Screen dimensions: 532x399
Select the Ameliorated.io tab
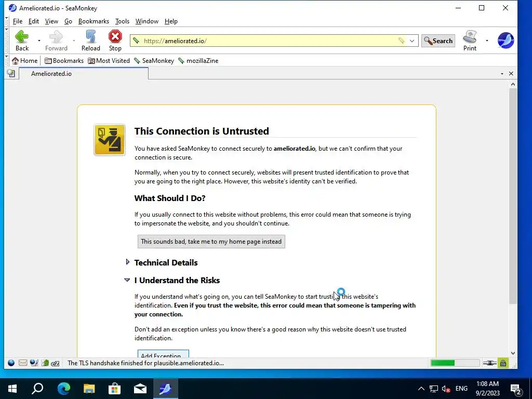tap(84, 74)
